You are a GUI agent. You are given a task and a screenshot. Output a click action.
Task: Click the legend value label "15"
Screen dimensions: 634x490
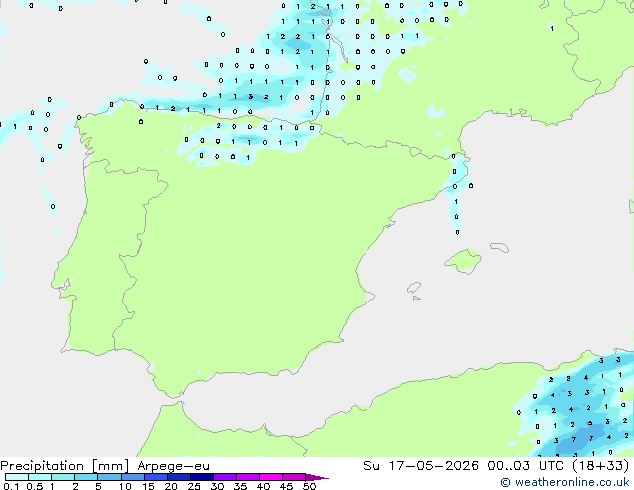(x=148, y=486)
